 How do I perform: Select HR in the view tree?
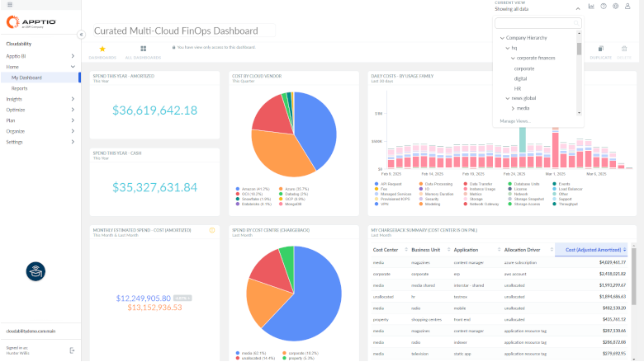point(518,88)
